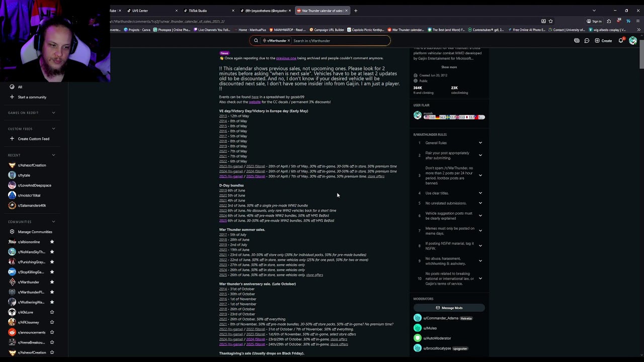Toggle favorite star for r/StopKillingGa...
The image size is (644, 362).
tap(52, 272)
